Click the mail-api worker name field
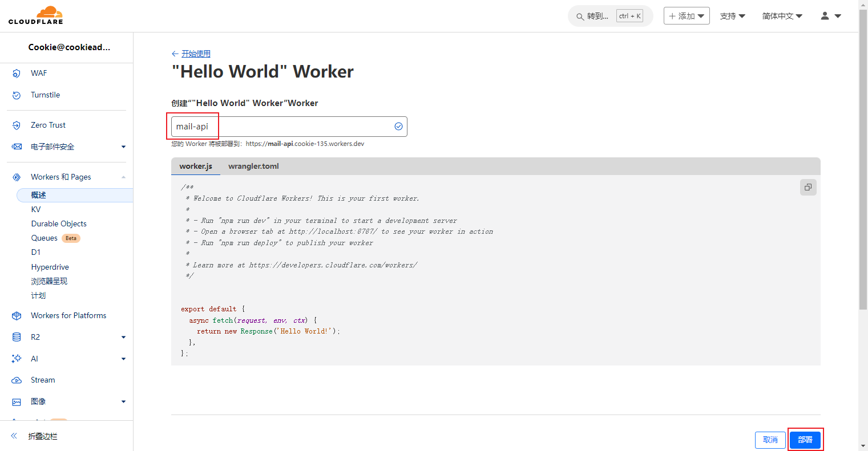This screenshot has height=451, width=868. (282, 127)
